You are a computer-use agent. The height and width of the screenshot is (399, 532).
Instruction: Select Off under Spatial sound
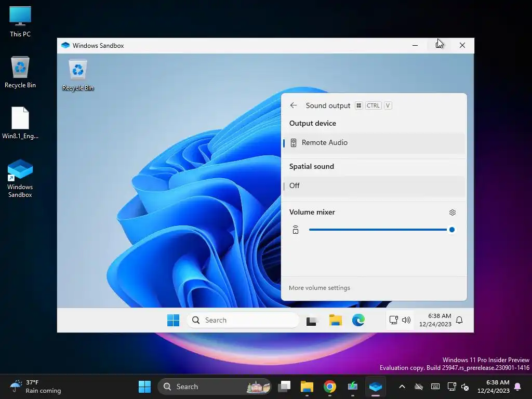374,185
